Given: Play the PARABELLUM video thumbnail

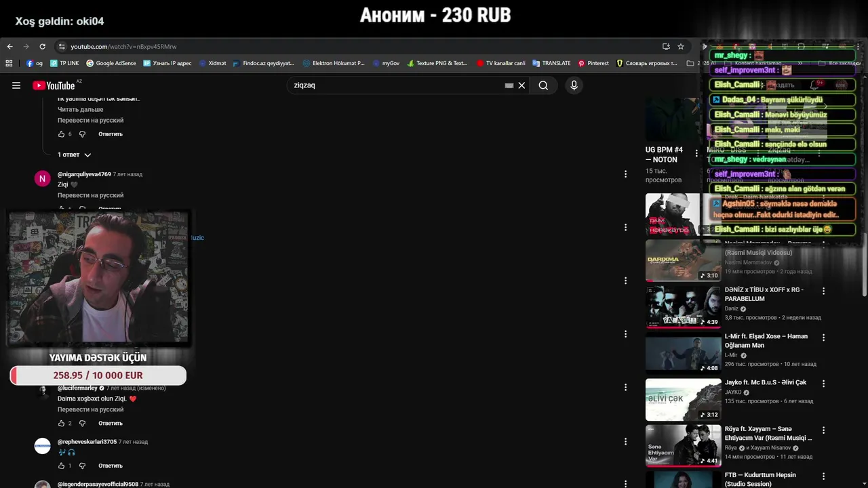Looking at the screenshot, I should coord(683,307).
